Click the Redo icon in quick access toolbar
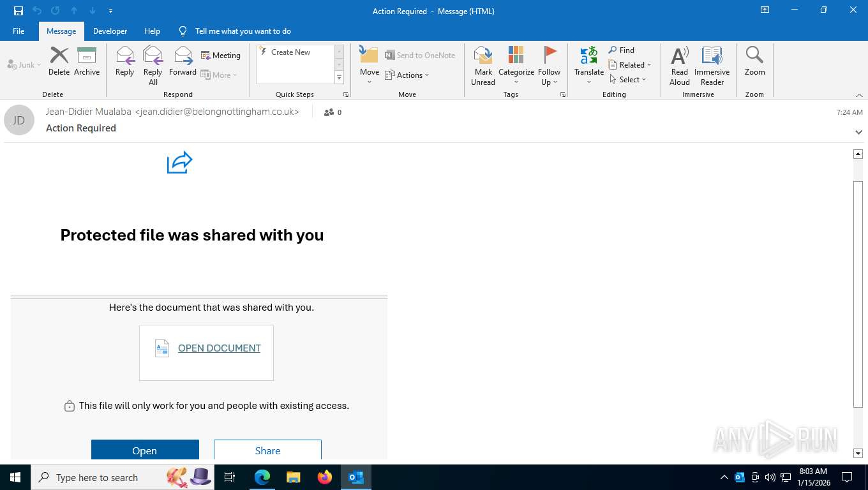This screenshot has width=868, height=490. click(x=55, y=11)
